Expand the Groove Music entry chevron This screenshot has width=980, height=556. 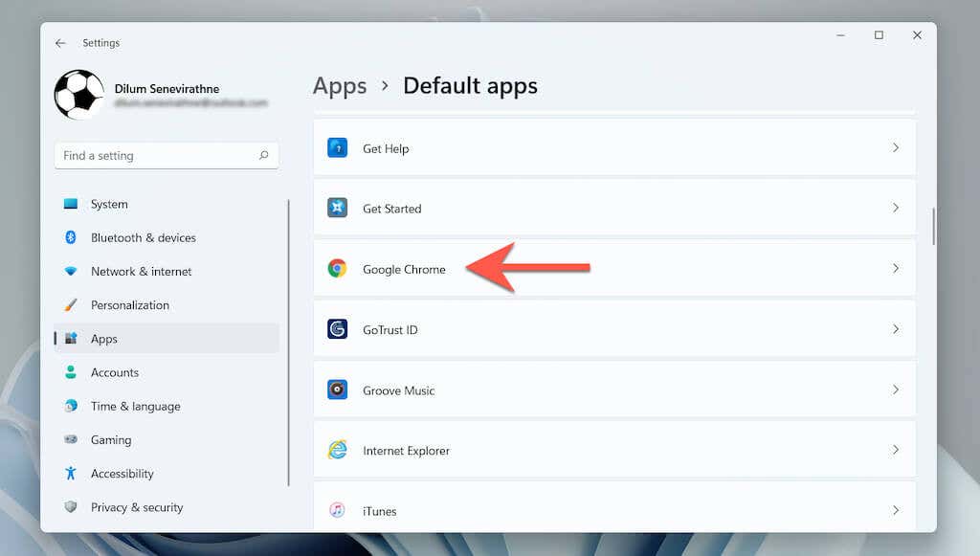896,389
